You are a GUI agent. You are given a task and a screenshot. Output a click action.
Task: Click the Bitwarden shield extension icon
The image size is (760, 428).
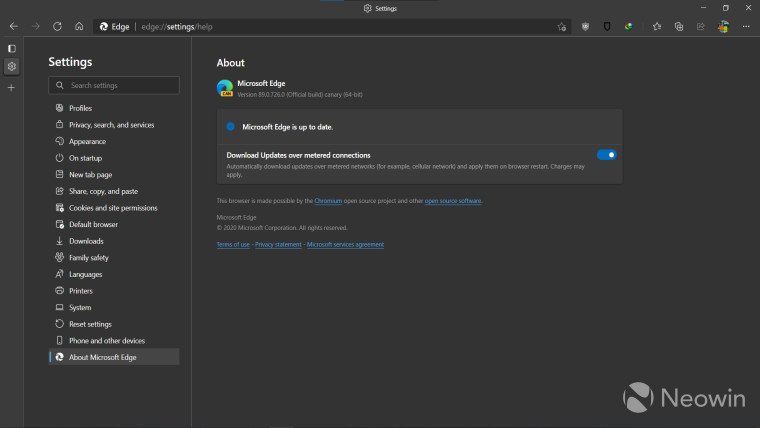(x=607, y=27)
